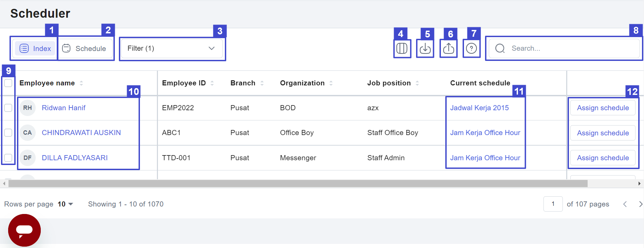
Task: Assign schedule to DILLA FADLYASARI
Action: pos(603,158)
